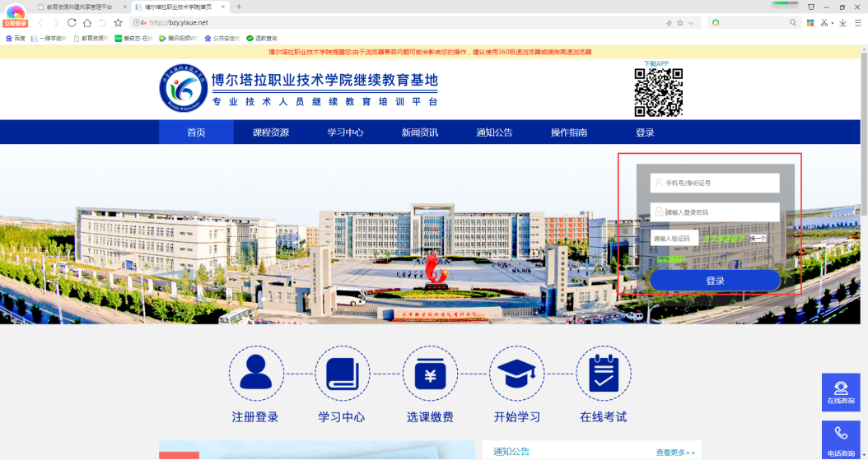Click the browser home icon
868x460 pixels.
point(87,23)
